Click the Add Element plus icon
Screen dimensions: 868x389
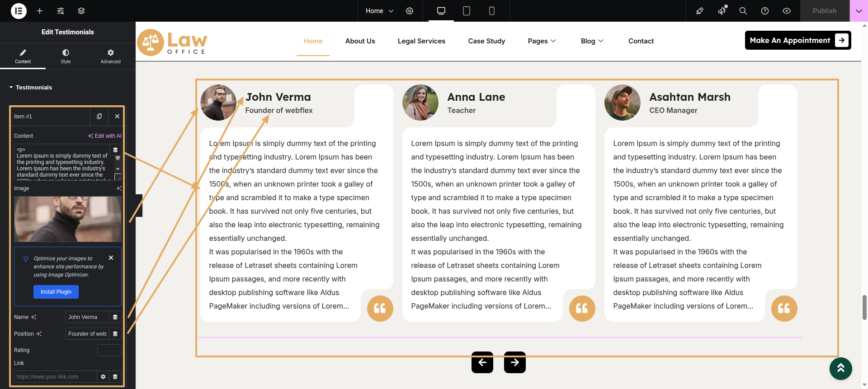[40, 11]
